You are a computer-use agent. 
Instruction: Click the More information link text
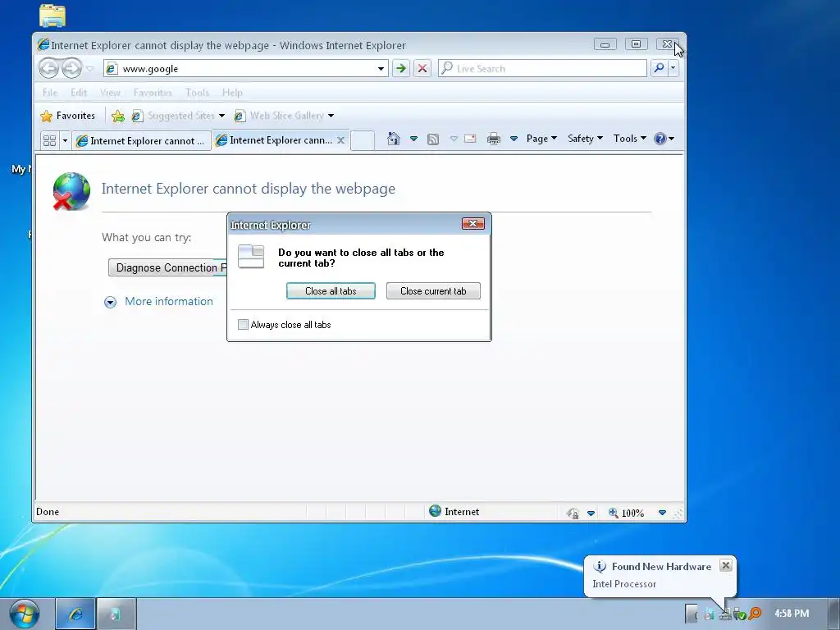[x=169, y=301]
